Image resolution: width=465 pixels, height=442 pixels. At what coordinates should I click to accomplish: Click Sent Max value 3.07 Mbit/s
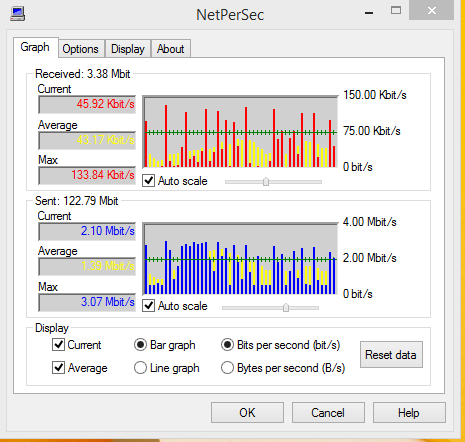[87, 302]
